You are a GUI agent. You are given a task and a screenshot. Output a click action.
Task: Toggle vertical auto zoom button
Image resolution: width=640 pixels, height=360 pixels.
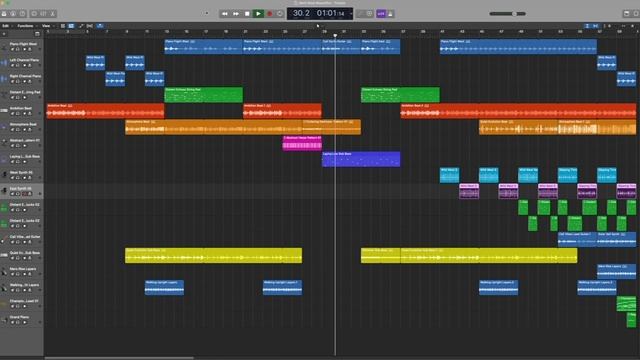(x=587, y=26)
